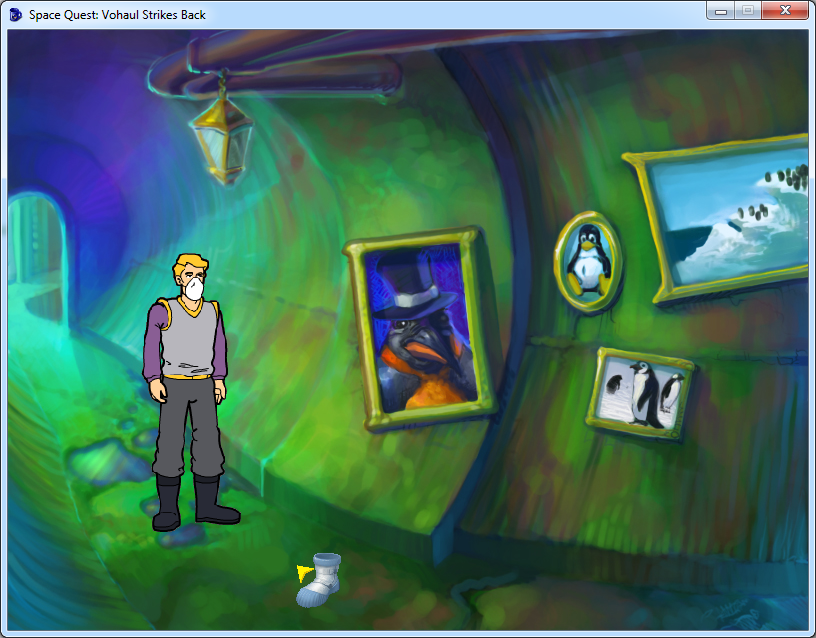The image size is (816, 638).
Task: Click the character's gray vest
Action: tap(188, 337)
